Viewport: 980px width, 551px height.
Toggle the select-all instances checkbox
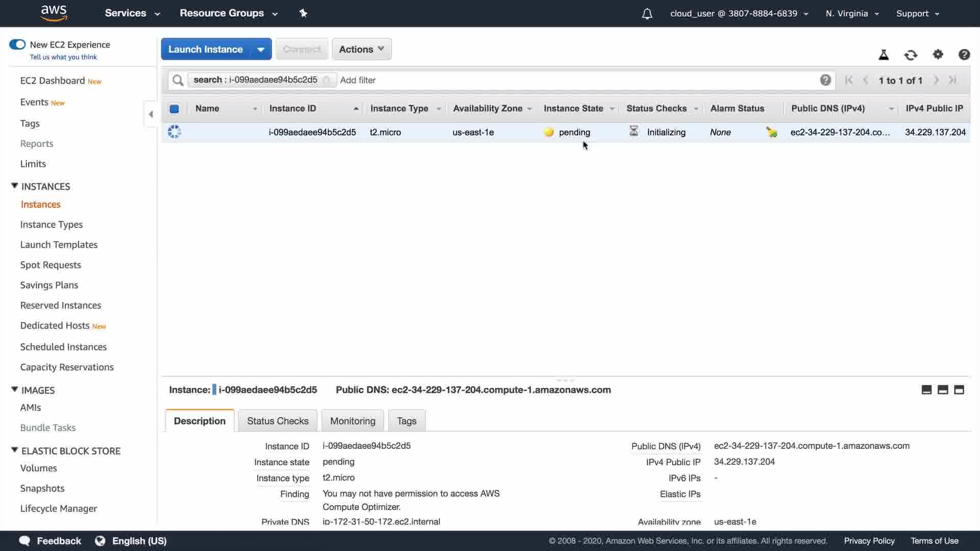pos(174,109)
